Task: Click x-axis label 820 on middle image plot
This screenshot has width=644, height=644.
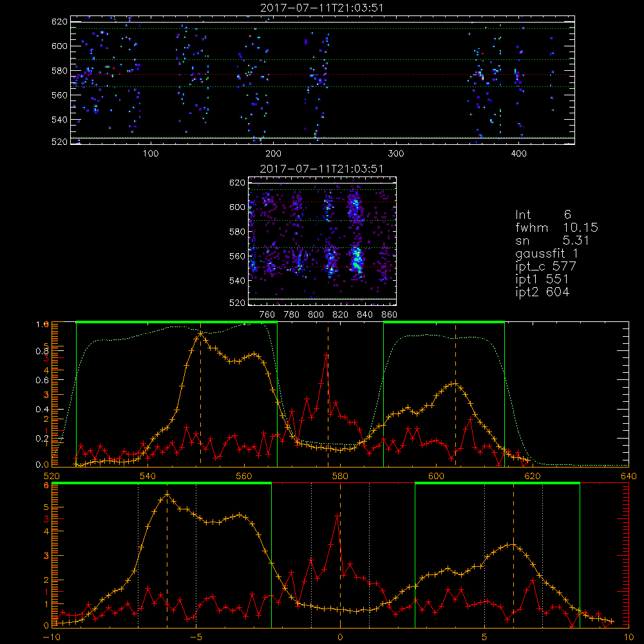Action: (341, 315)
